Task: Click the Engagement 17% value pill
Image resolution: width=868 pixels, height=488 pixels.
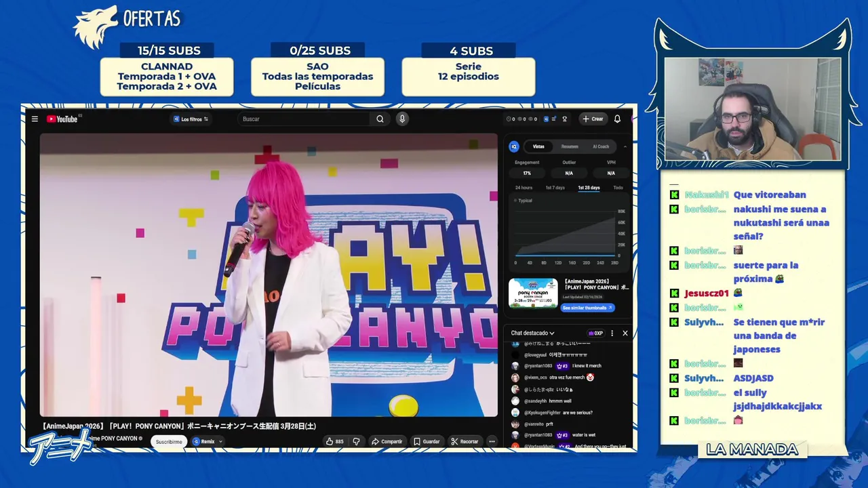Action: pos(527,174)
